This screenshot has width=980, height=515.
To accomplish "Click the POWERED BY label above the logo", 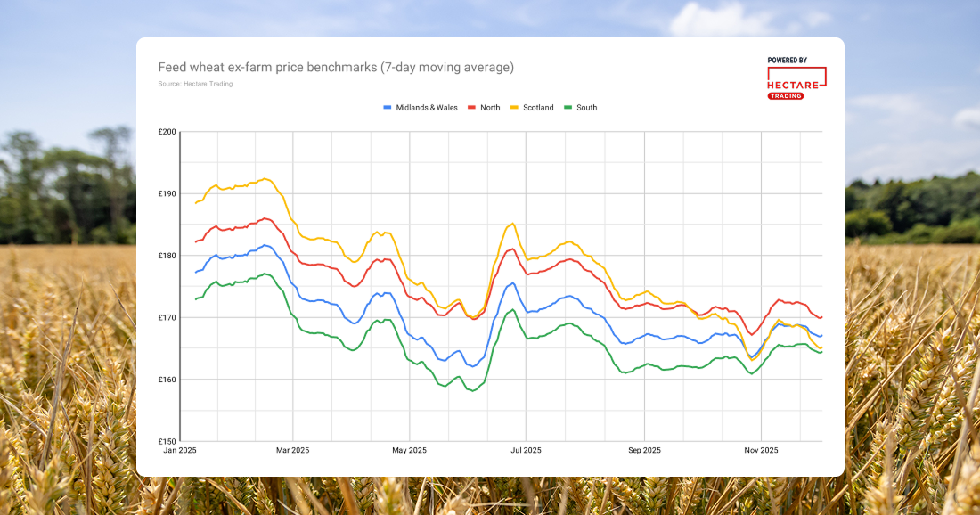I will coord(788,60).
